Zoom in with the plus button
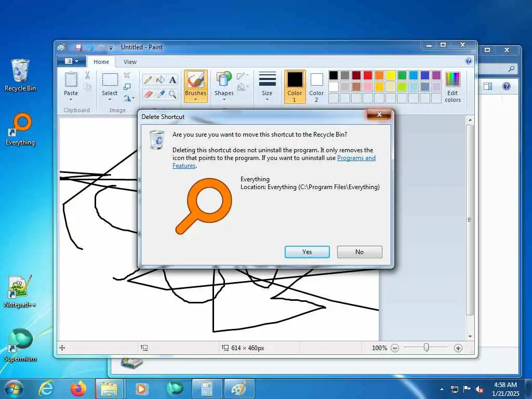532x399 pixels. (x=458, y=348)
